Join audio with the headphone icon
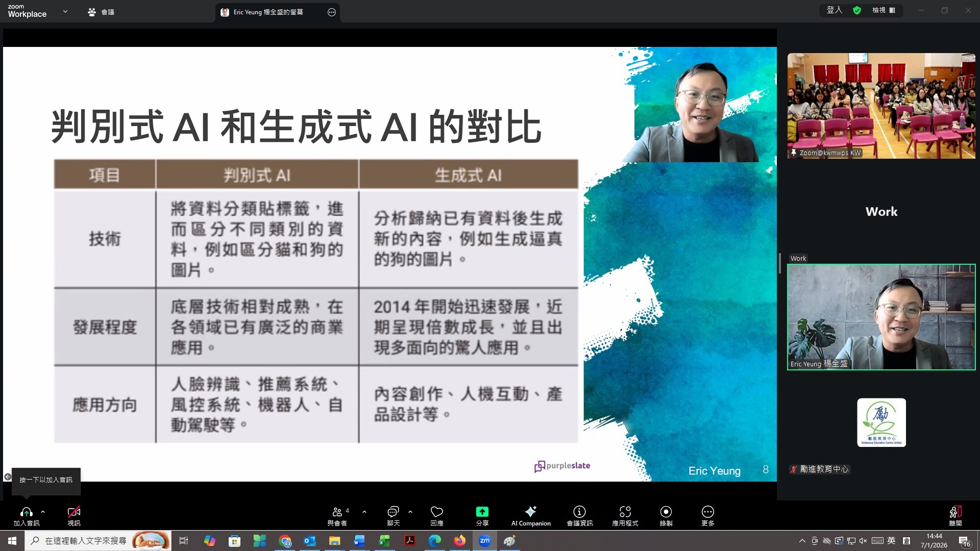This screenshot has height=551, width=980. tap(27, 512)
